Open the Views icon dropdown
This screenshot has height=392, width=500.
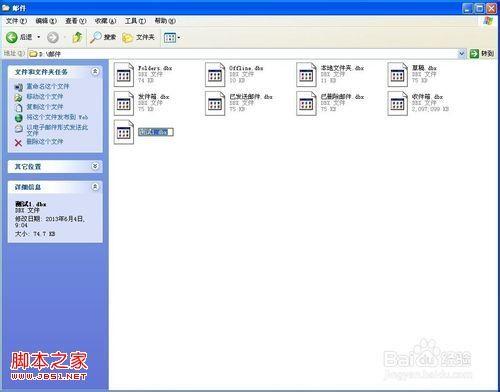[x=172, y=37]
